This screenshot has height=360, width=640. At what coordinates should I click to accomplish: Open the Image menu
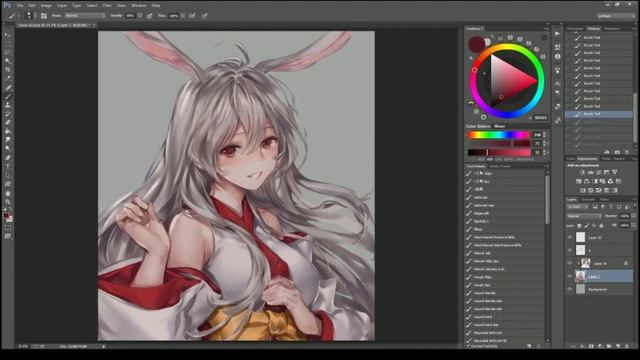[x=46, y=6]
